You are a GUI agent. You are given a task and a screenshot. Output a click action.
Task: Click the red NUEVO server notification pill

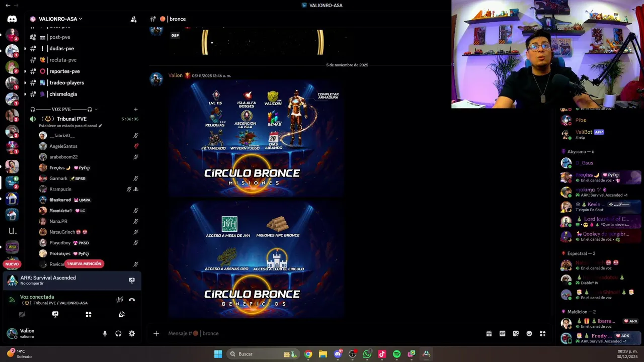click(x=12, y=264)
